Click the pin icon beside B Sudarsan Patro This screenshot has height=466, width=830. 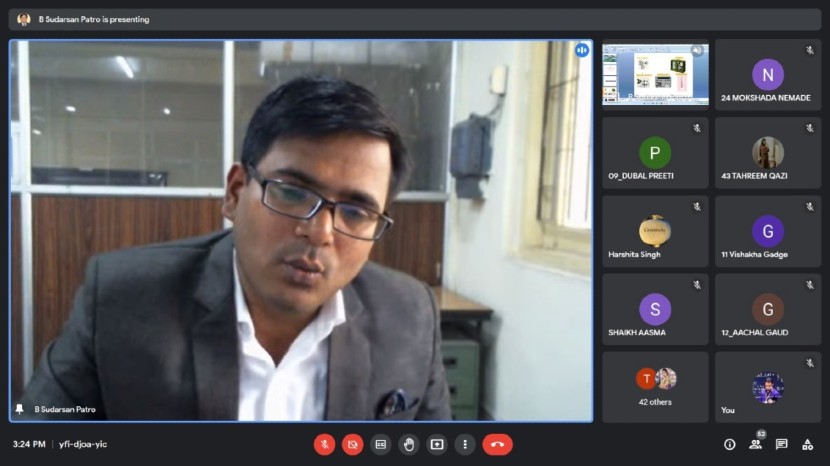click(x=19, y=409)
